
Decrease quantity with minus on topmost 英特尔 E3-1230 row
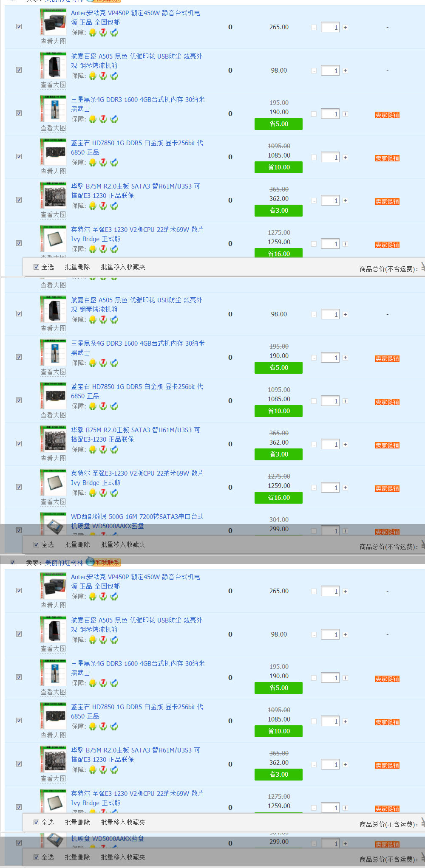(314, 244)
